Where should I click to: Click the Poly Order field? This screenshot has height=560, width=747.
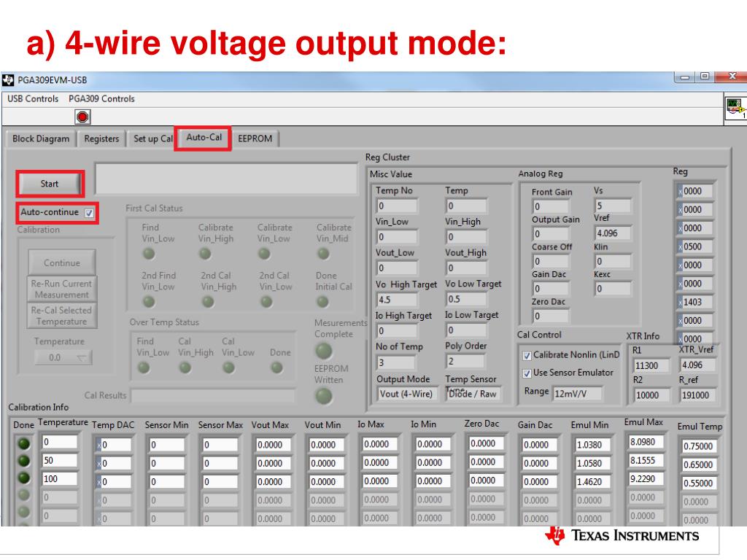465,362
